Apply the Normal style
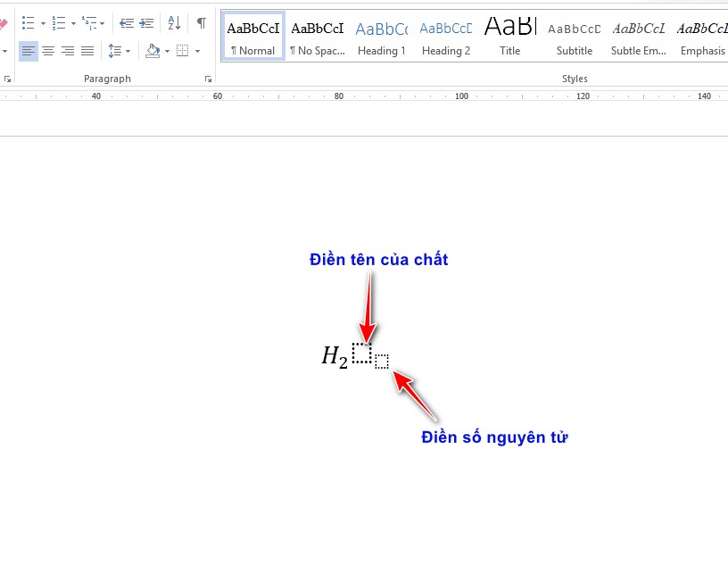Viewport: 728px width, 583px height. (253, 37)
